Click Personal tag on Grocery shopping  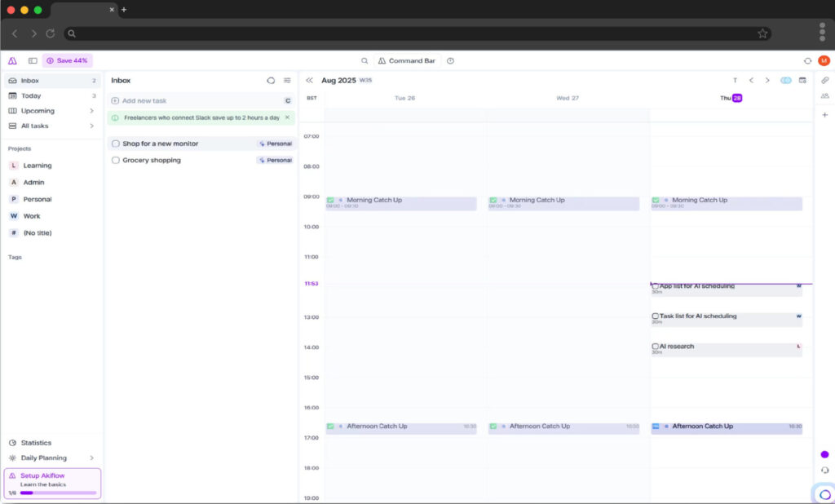(x=276, y=161)
